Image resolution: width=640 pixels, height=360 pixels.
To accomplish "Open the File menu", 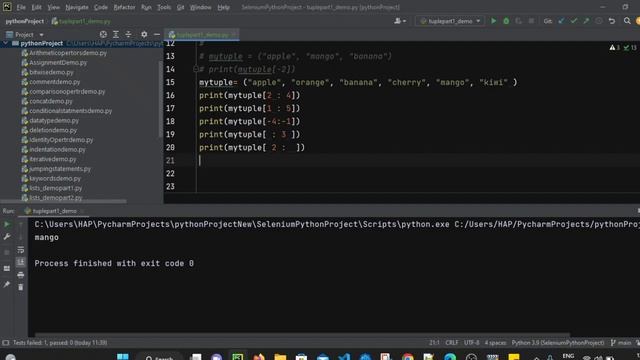I will pos(21,7).
